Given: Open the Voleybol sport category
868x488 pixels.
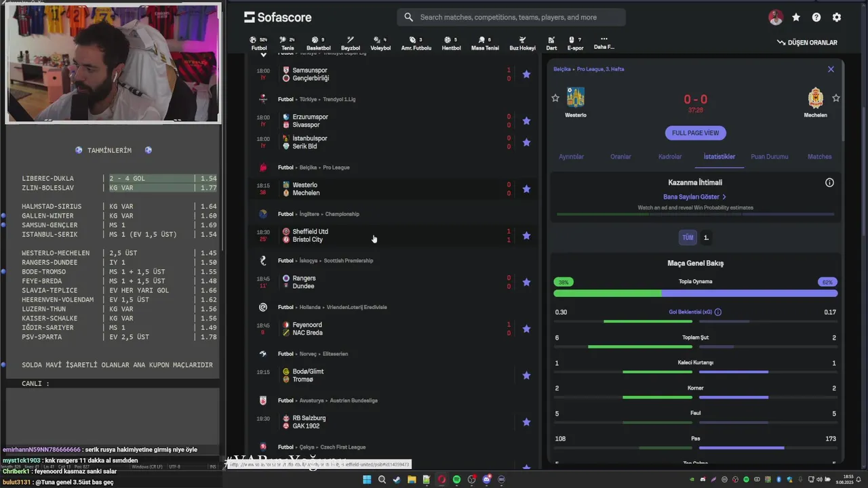Looking at the screenshot, I should [380, 43].
